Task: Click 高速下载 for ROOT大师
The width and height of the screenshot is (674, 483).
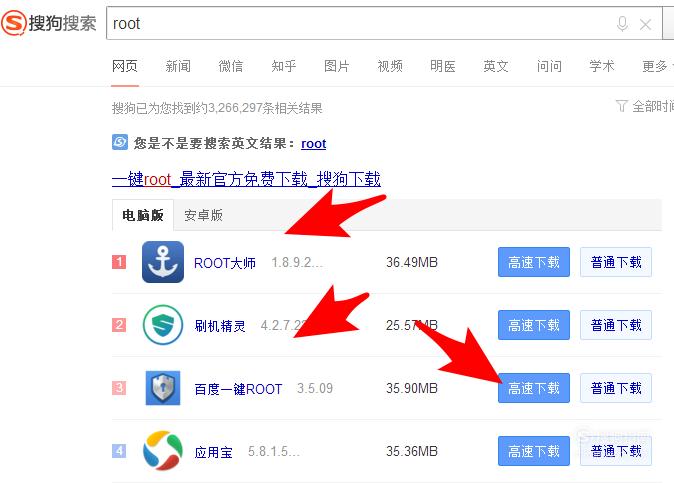Action: click(x=534, y=262)
